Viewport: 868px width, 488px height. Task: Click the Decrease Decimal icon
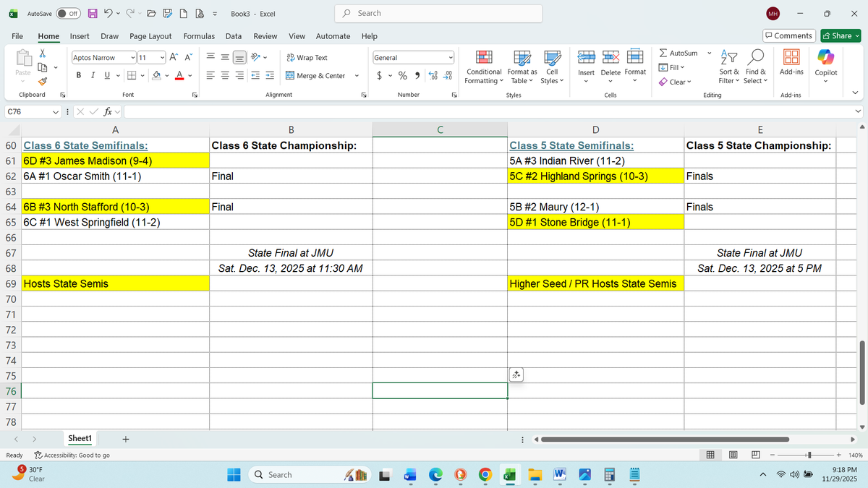click(448, 75)
